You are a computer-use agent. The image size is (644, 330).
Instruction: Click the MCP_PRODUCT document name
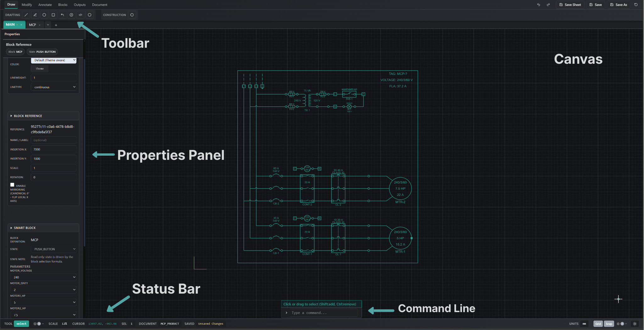pos(170,324)
